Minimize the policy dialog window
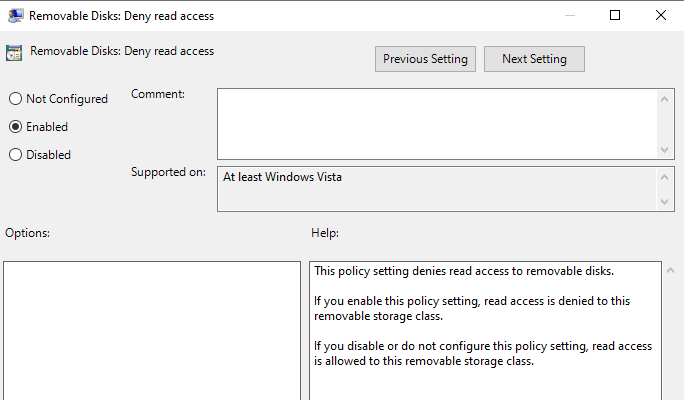 point(570,15)
